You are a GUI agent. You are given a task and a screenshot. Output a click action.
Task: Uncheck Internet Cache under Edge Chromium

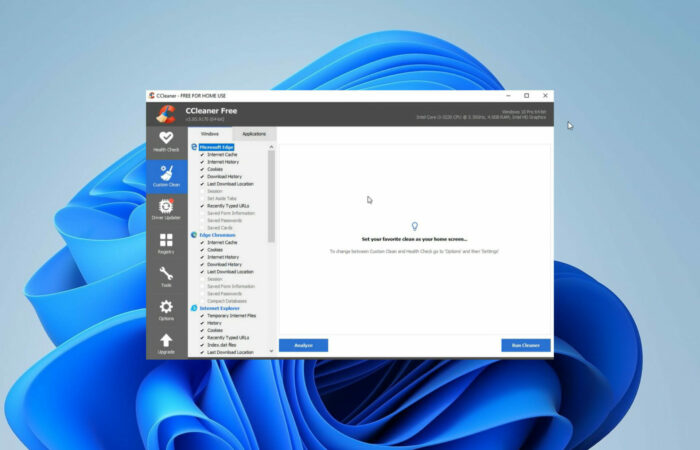(x=202, y=242)
